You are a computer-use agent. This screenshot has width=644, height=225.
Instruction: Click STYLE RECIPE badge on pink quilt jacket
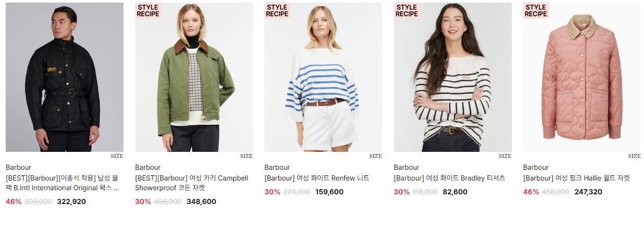[536, 11]
